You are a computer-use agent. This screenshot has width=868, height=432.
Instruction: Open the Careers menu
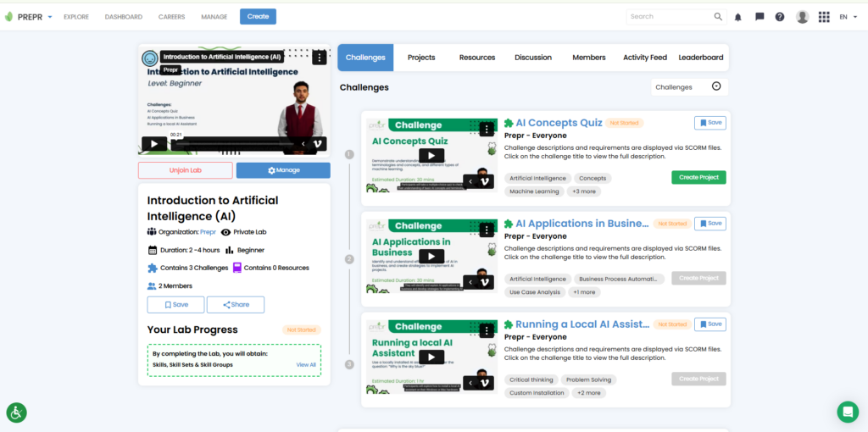coord(171,17)
